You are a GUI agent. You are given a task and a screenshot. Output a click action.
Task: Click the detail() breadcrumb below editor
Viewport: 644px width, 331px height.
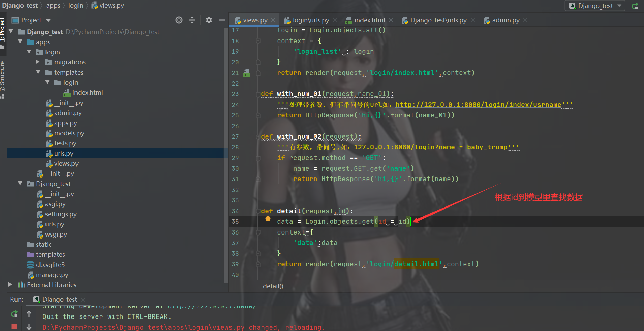tap(273, 286)
